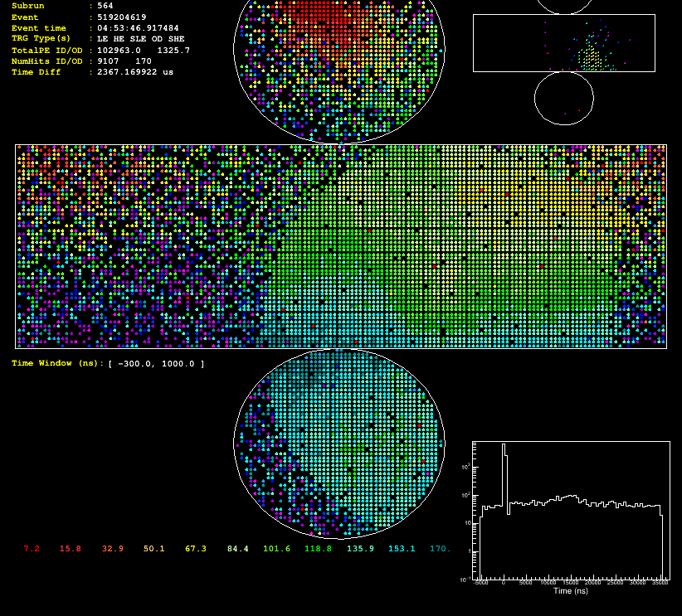Click the 7.2 red legend value

[x=32, y=549]
